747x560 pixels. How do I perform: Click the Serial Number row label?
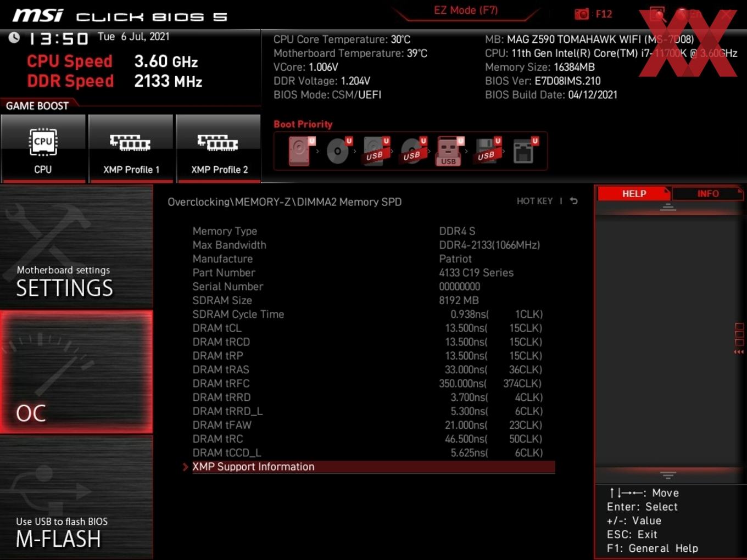[x=227, y=287]
